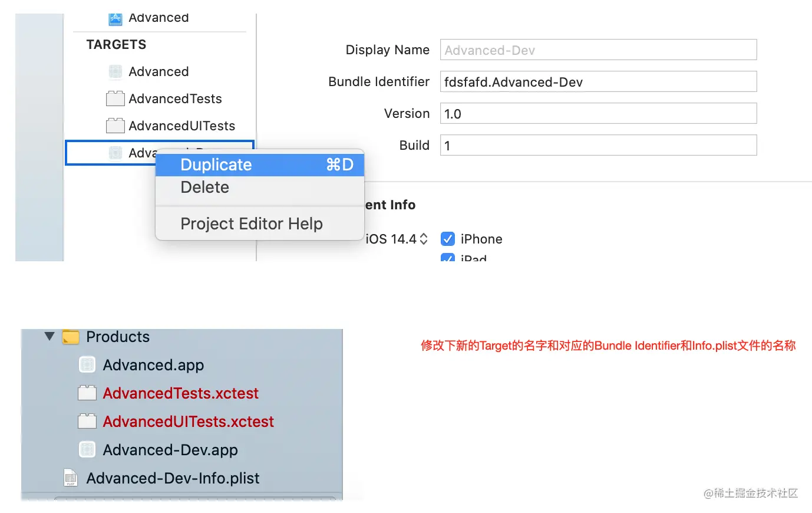Click the AdvancedTests.xctest bundle icon
Viewport: 812px width, 513px height.
click(87, 393)
